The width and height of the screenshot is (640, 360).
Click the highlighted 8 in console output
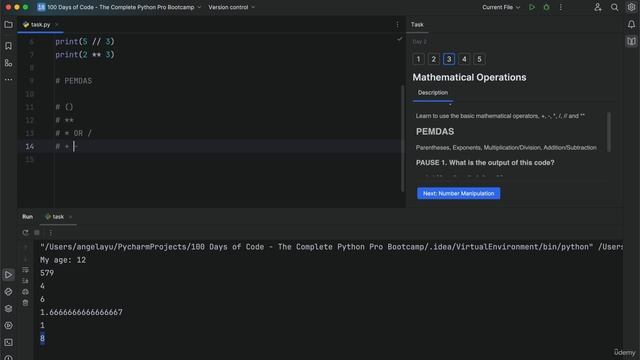click(x=42, y=338)
